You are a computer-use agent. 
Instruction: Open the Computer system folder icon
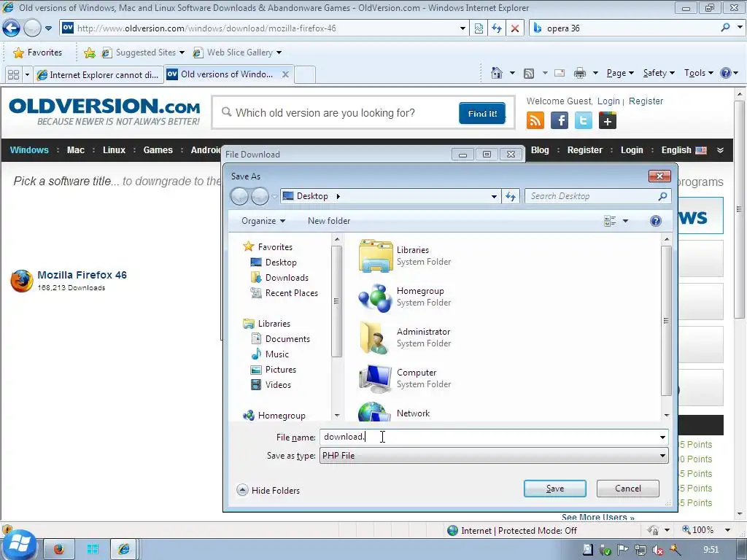376,378
